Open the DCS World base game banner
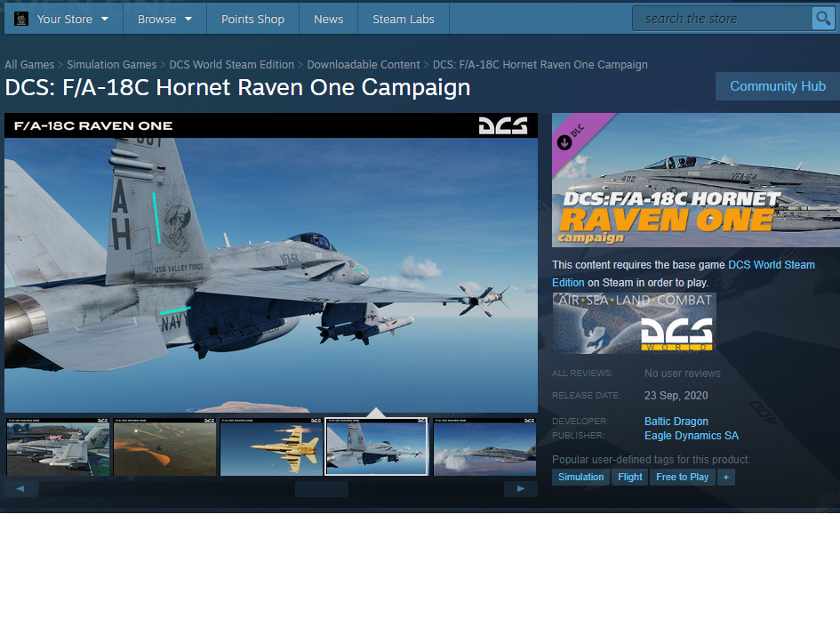The height and width of the screenshot is (635, 840). (635, 323)
